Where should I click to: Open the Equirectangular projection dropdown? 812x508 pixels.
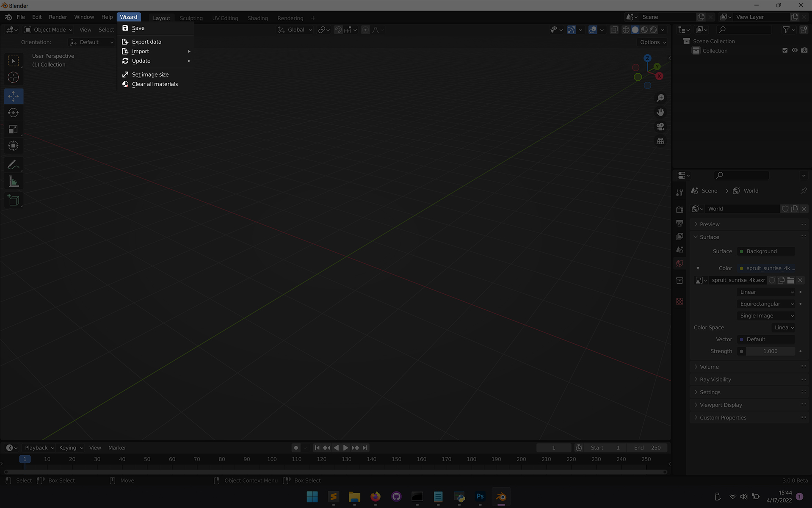click(x=767, y=304)
